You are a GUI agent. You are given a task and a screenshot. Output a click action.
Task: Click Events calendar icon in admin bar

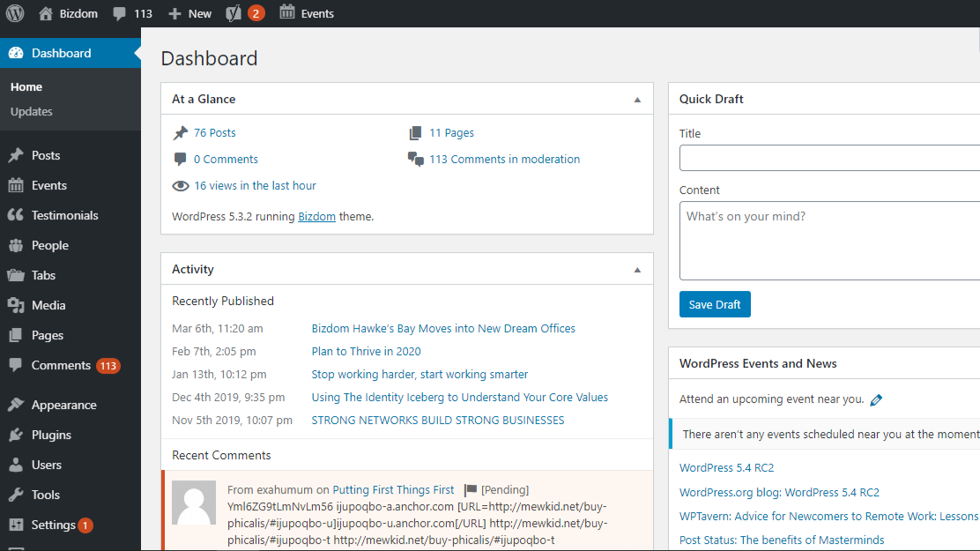point(287,12)
